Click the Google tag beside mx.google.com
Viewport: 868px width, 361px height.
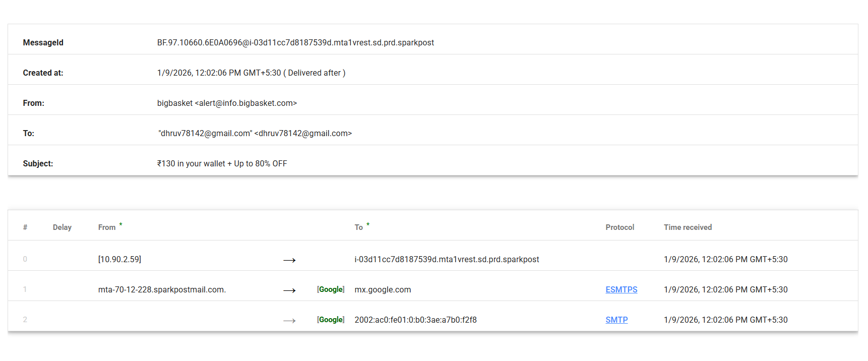[331, 289]
